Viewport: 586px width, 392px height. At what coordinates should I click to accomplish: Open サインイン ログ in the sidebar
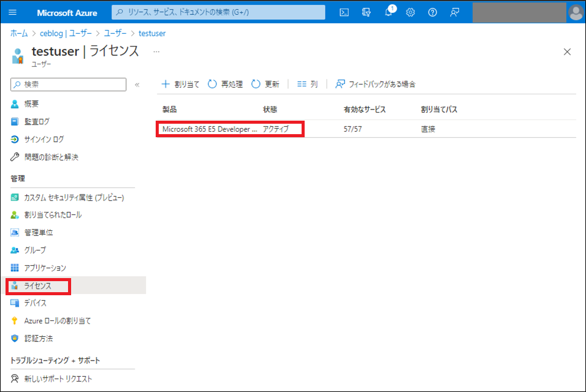(x=37, y=139)
